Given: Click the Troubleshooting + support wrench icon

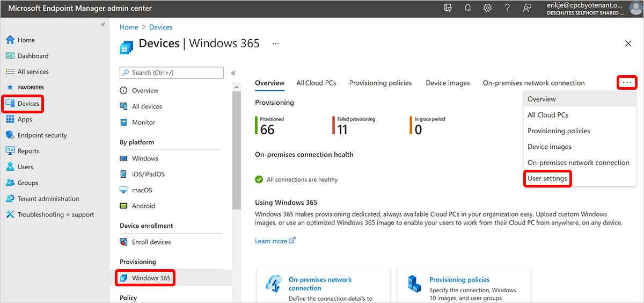Looking at the screenshot, I should 10,214.
